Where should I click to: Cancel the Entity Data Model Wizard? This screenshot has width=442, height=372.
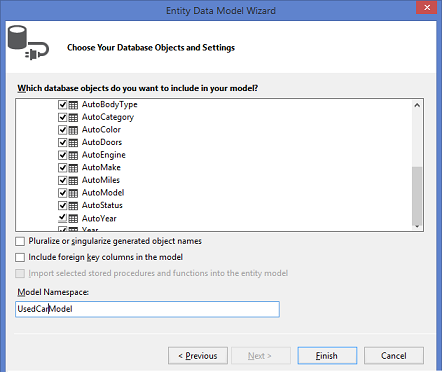394,356
